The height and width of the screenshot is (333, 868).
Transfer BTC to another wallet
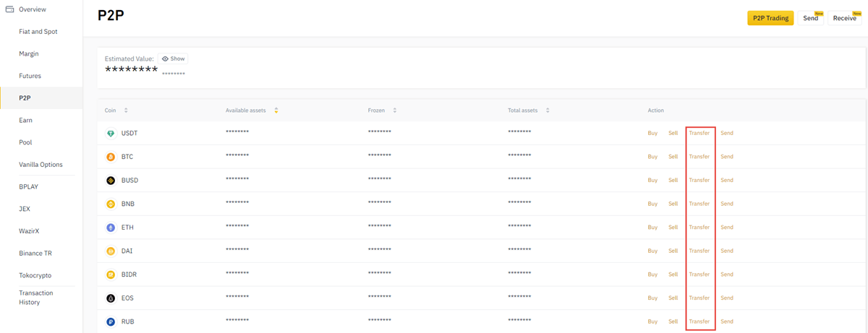[x=699, y=157]
